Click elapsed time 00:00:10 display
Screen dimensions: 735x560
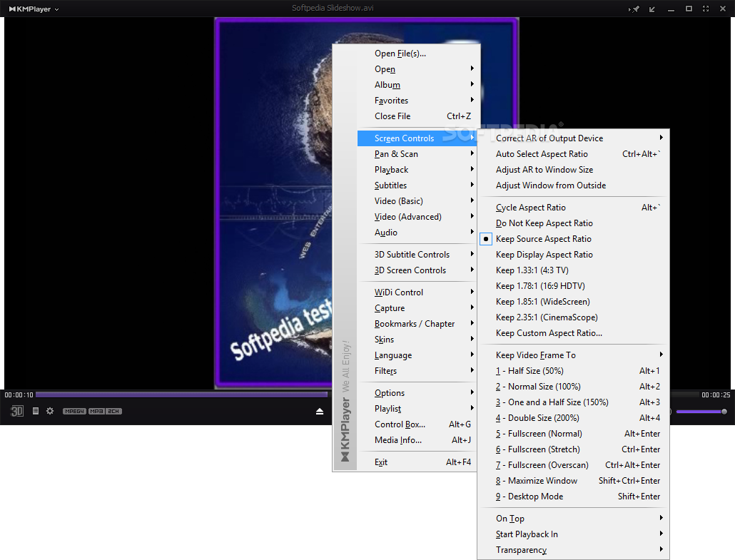(19, 395)
